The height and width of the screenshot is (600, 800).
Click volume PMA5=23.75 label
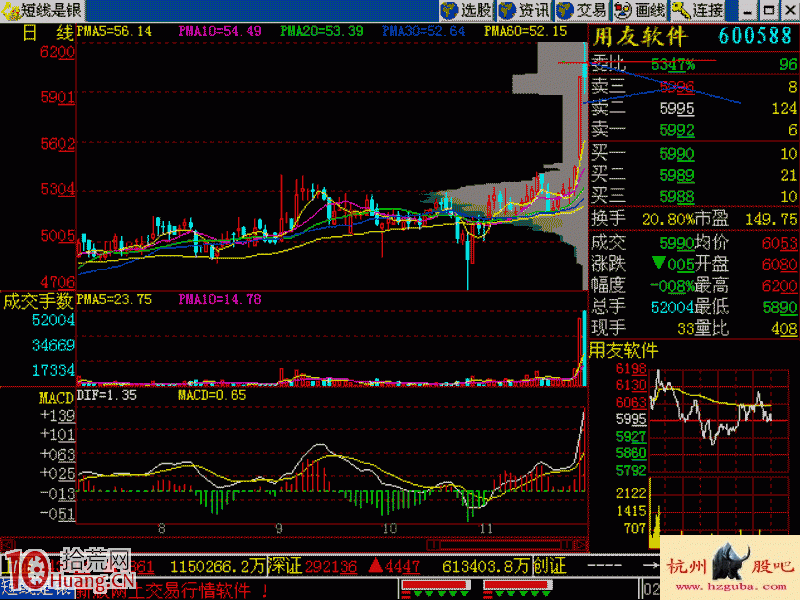pos(114,299)
